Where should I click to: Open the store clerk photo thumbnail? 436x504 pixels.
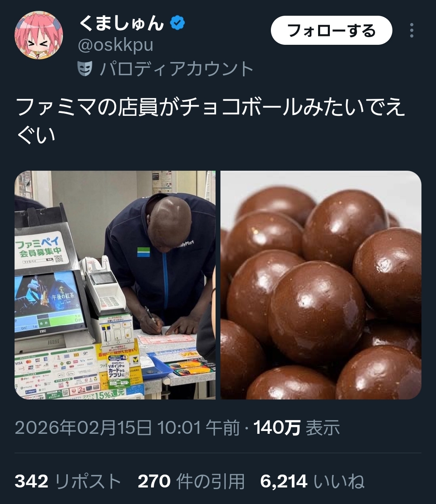point(115,285)
